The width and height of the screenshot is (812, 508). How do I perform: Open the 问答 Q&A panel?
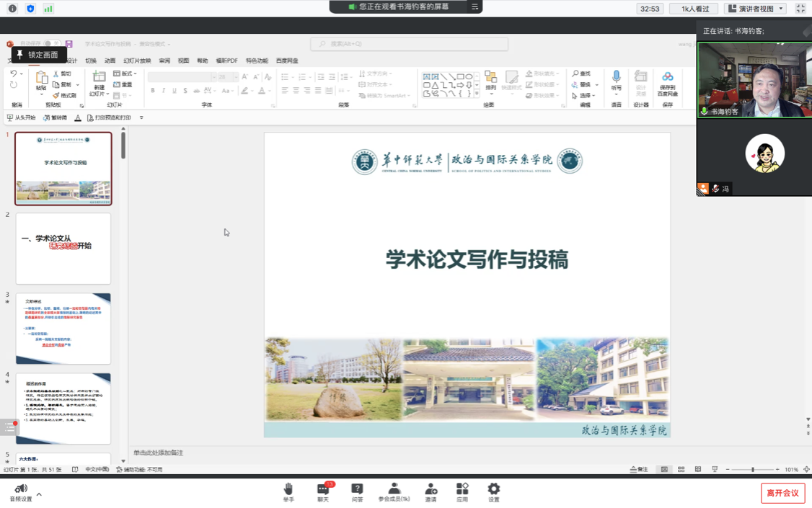(357, 491)
